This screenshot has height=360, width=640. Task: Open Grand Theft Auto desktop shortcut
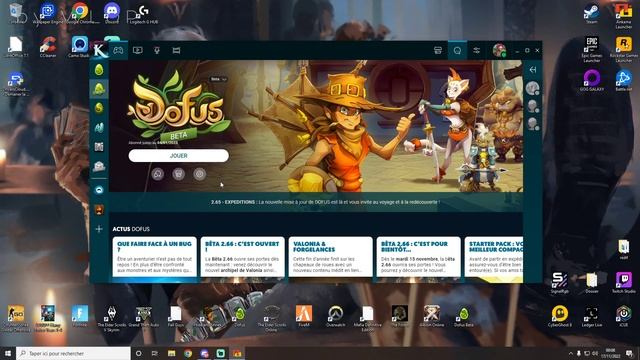tap(144, 316)
